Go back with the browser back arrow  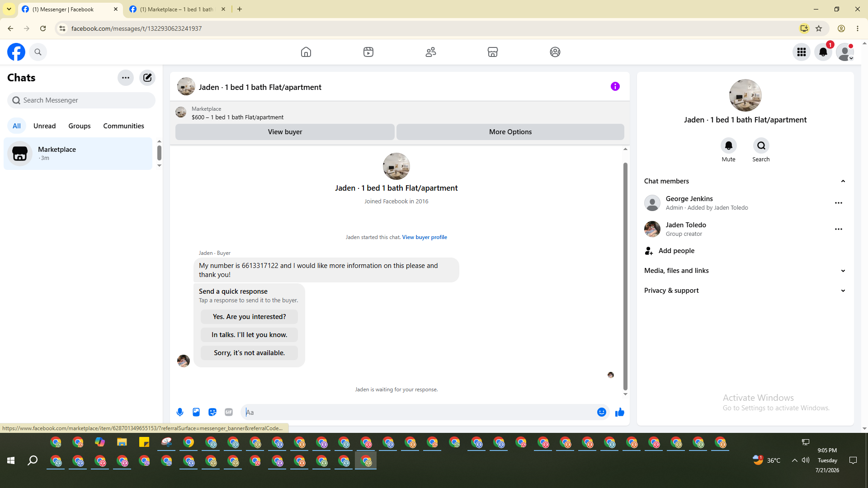[x=10, y=28]
